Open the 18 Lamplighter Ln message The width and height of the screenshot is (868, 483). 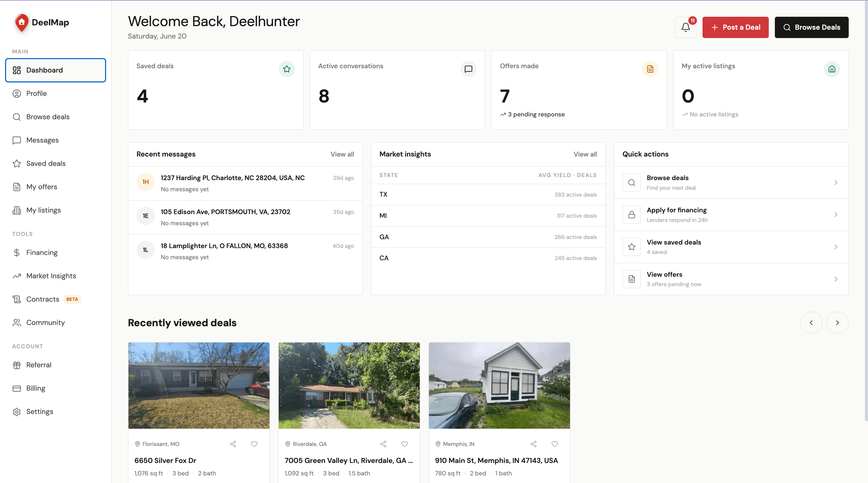(245, 251)
